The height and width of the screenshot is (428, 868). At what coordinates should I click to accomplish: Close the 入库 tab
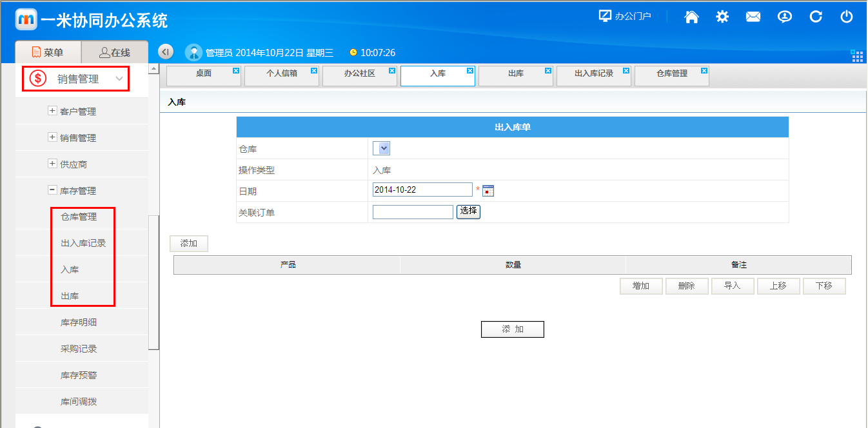pyautogui.click(x=470, y=70)
